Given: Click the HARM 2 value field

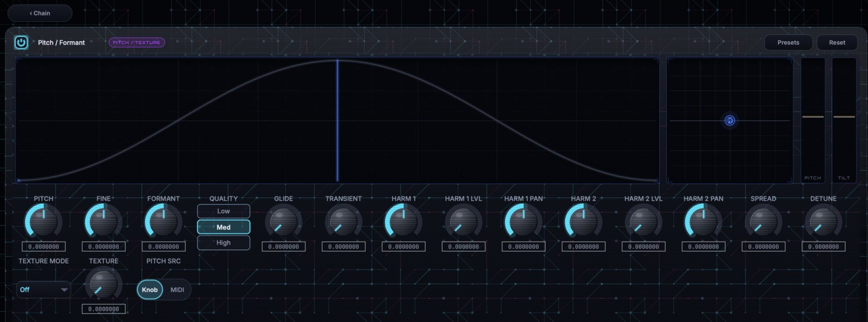Looking at the screenshot, I should (x=584, y=247).
